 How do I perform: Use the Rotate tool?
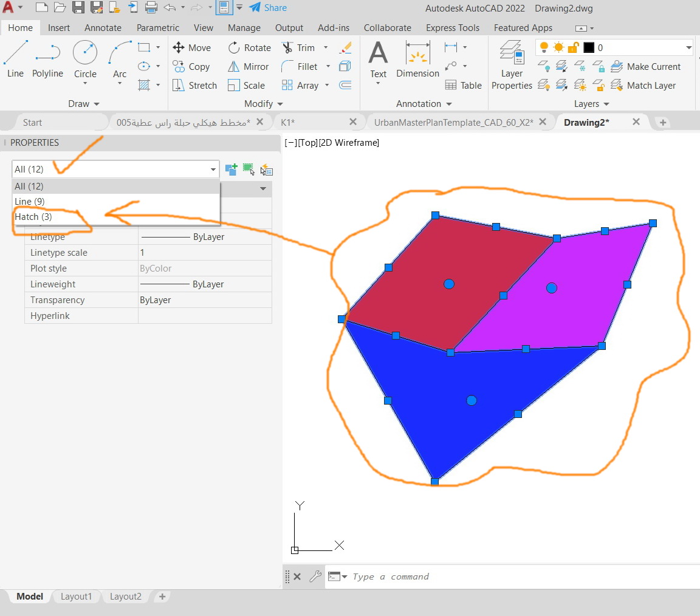pyautogui.click(x=249, y=48)
